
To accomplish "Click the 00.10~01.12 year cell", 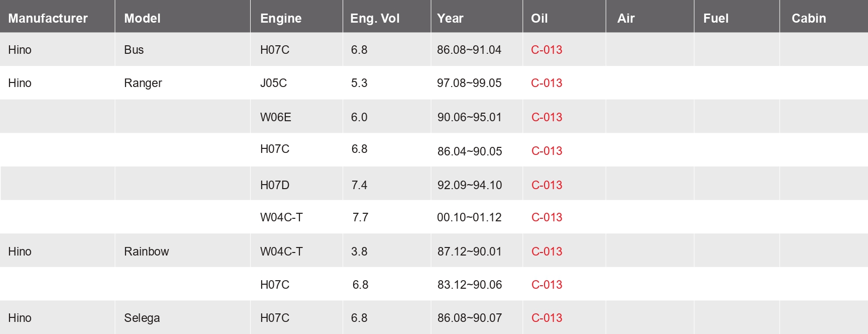I will tap(469, 217).
